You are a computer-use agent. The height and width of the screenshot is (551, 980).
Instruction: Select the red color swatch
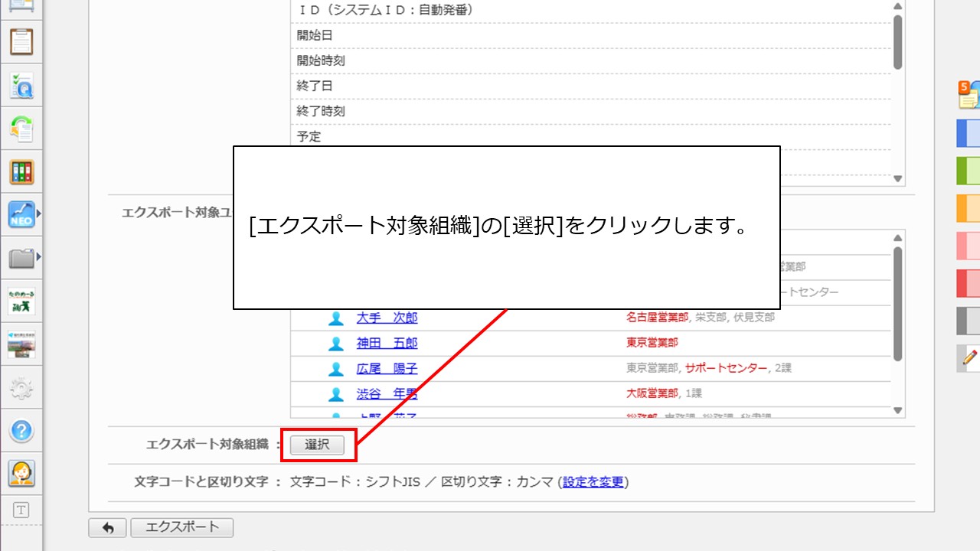[x=968, y=284]
